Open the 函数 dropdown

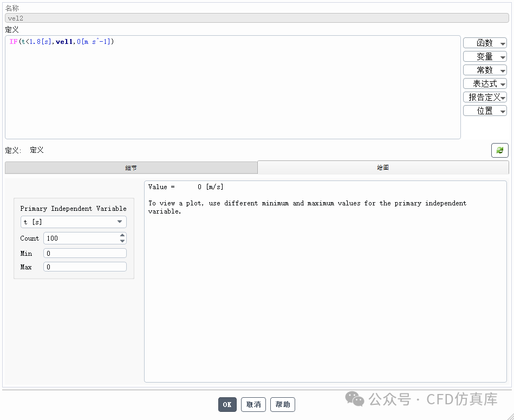pyautogui.click(x=485, y=43)
